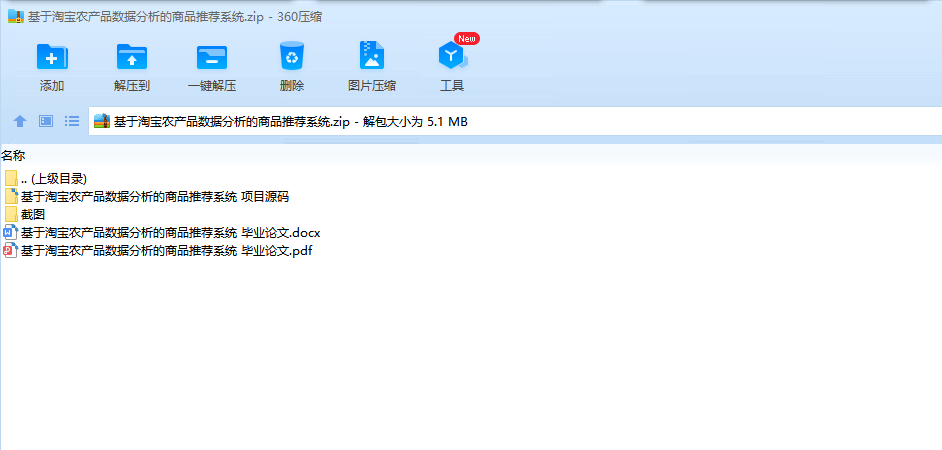This screenshot has height=450, width=942.
Task: Click the Extract To (解压到) icon
Action: pos(132,56)
